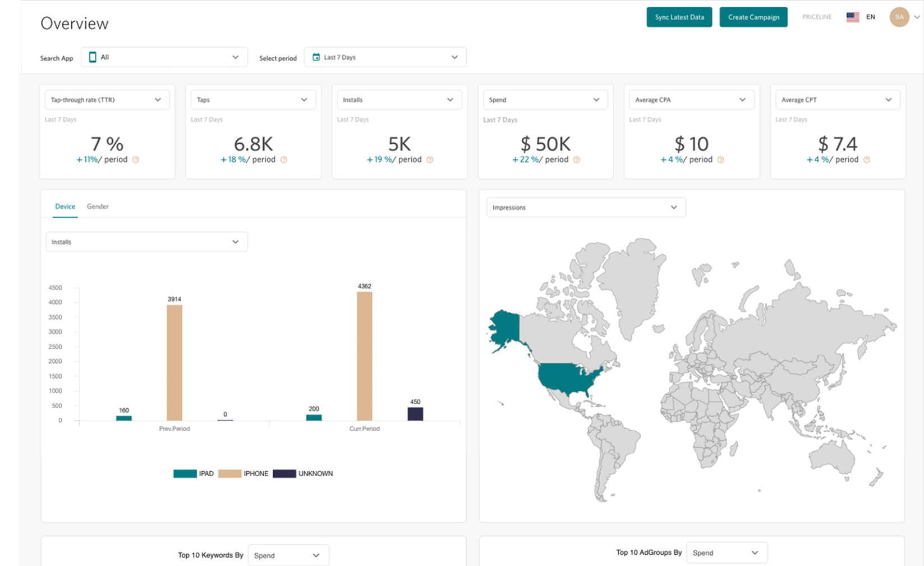Open the Spend metric card dropdown
This screenshot has width=924, height=566.
point(545,100)
